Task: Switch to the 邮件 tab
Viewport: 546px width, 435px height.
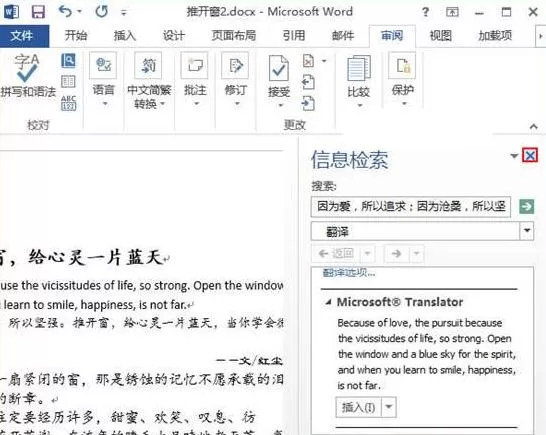Action: click(x=343, y=36)
